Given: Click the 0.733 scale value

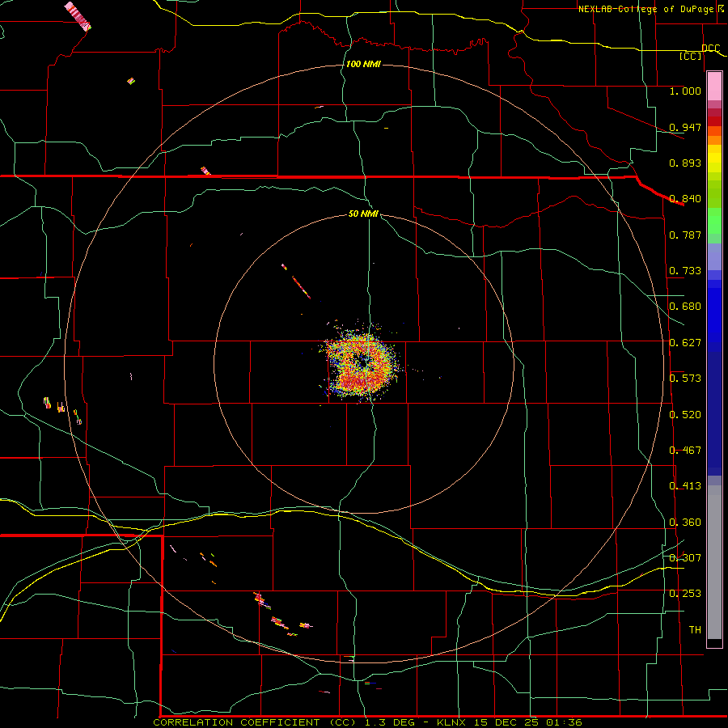Looking at the screenshot, I should tap(685, 271).
